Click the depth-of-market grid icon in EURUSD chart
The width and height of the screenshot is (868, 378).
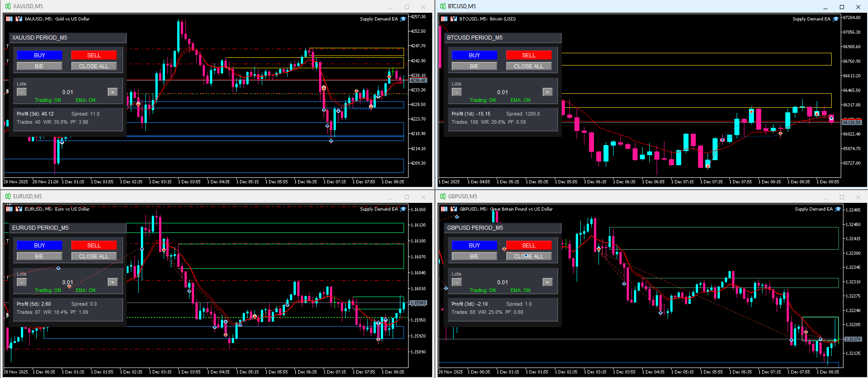pyautogui.click(x=9, y=209)
